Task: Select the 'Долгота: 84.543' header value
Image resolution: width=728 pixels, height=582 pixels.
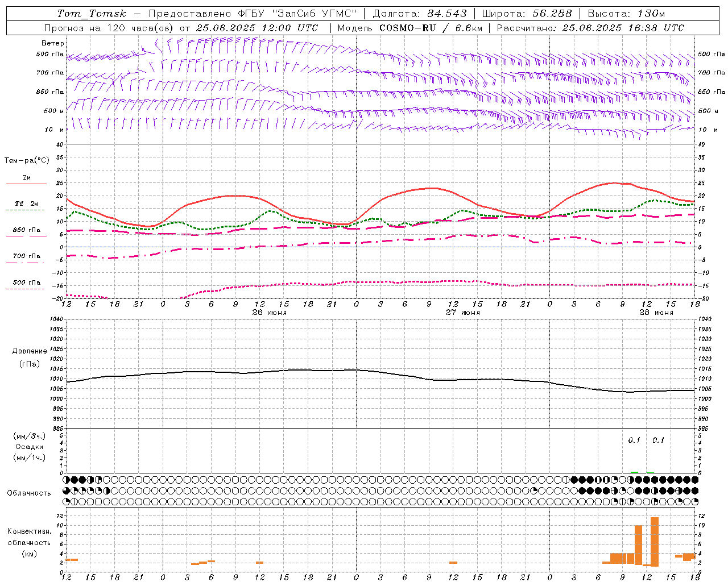Action: 420,14
